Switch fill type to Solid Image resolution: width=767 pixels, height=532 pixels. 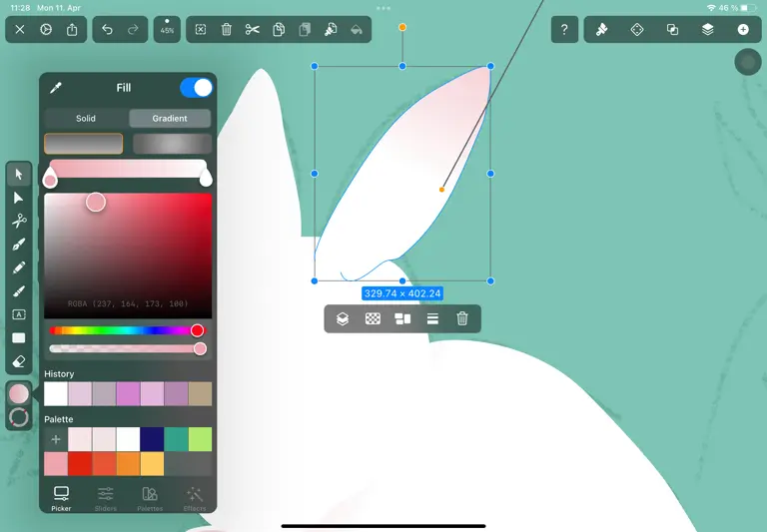86,119
